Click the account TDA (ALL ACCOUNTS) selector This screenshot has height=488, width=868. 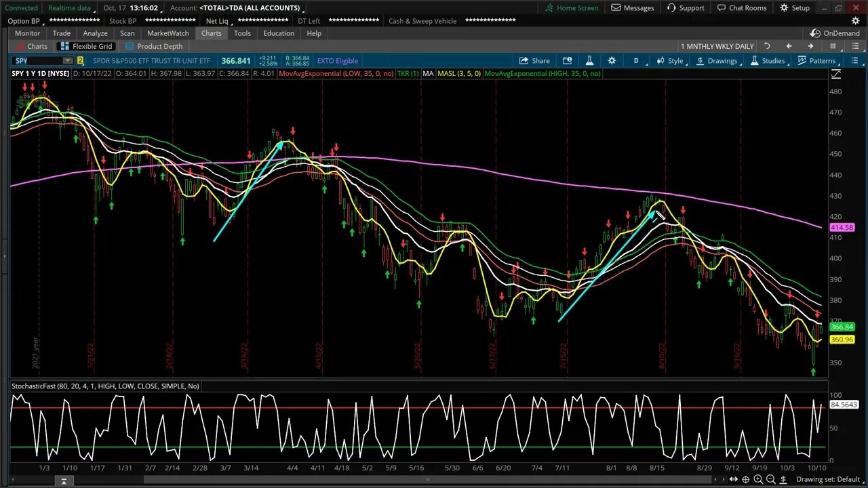pyautogui.click(x=250, y=8)
